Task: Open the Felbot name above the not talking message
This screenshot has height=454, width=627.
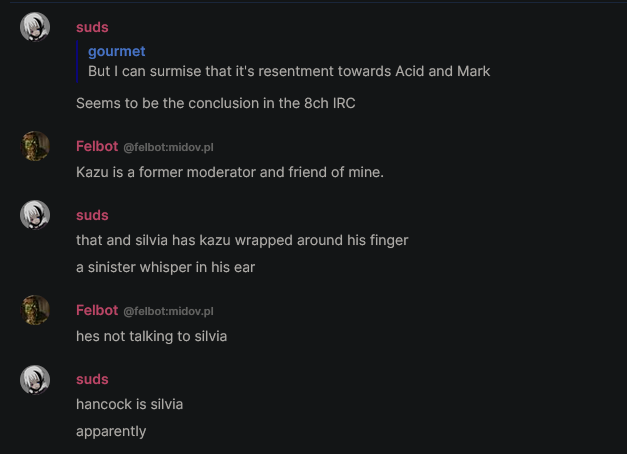Action: pos(97,310)
